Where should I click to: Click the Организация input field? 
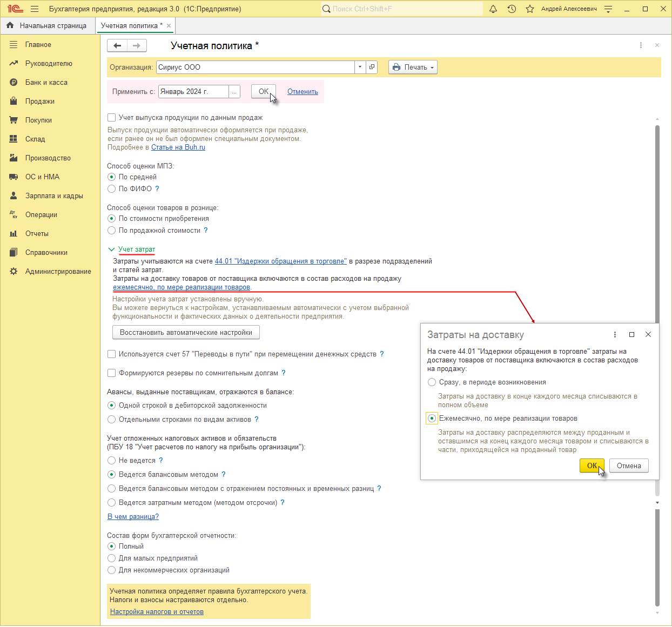click(256, 67)
